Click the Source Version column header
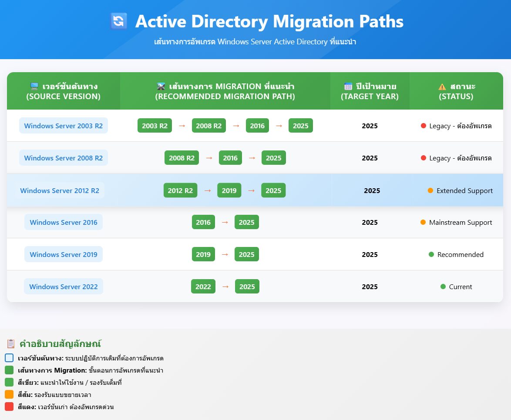This screenshot has width=511, height=420. (x=64, y=91)
